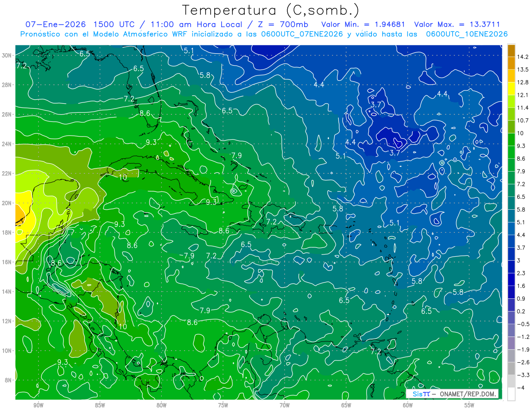Click the colorbar label "-4"
532x411 pixels.
[x=521, y=388]
